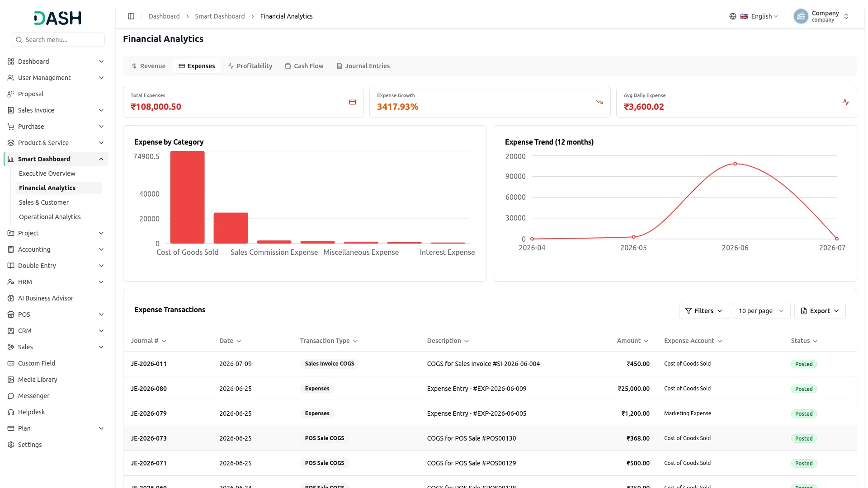Click the User Management people icon
The height and width of the screenshot is (488, 868).
click(11, 78)
